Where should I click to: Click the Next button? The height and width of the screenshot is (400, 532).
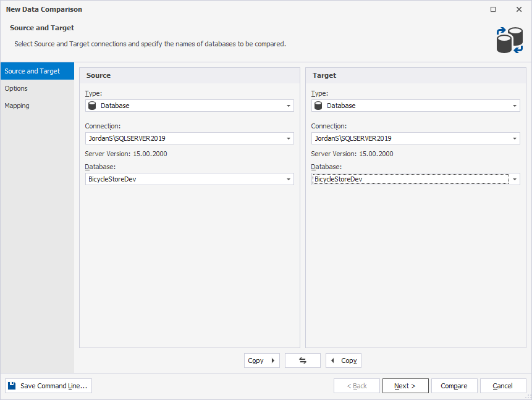pos(405,385)
